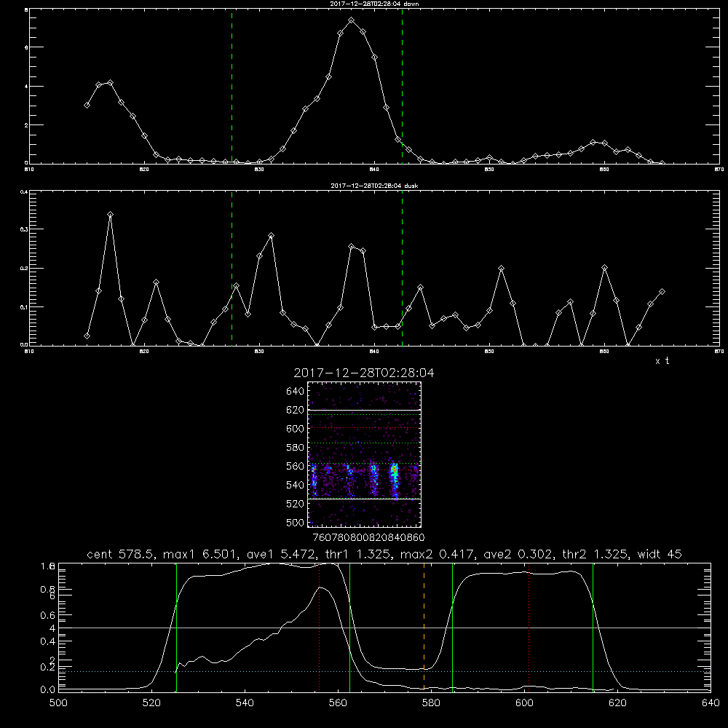The image size is (728, 728).
Task: Click brightest red-yellow blob in spectrogram
Action: 395,470
